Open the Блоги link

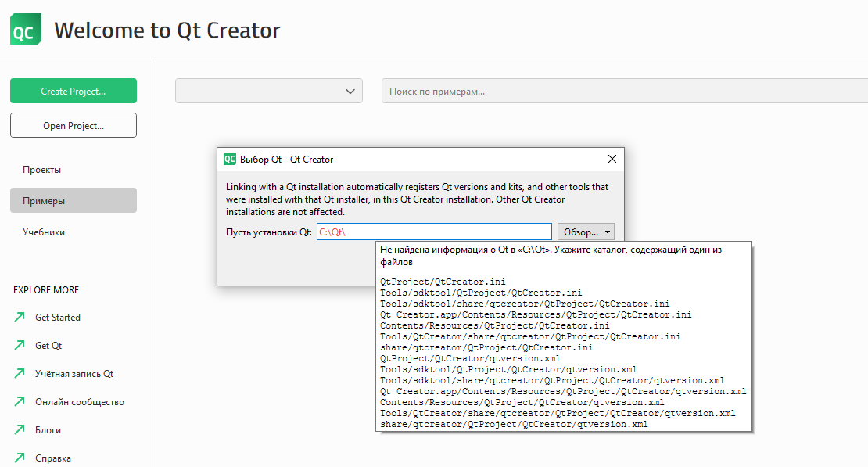pos(48,430)
